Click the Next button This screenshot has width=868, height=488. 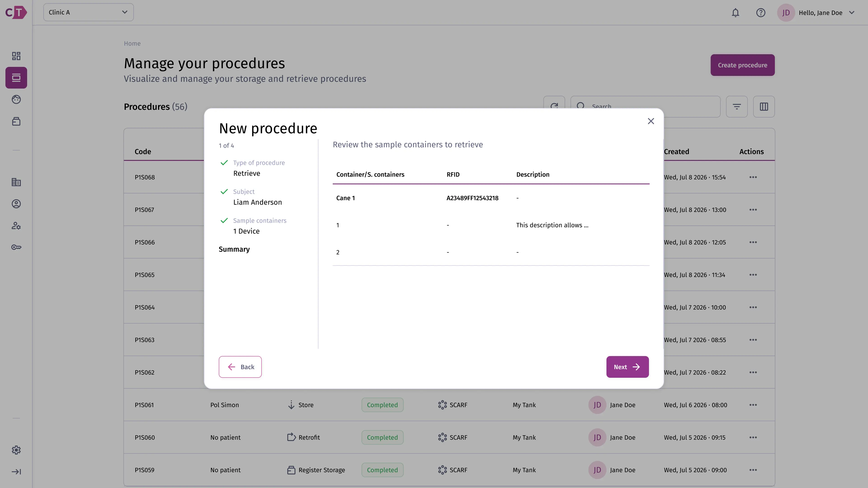coord(627,367)
